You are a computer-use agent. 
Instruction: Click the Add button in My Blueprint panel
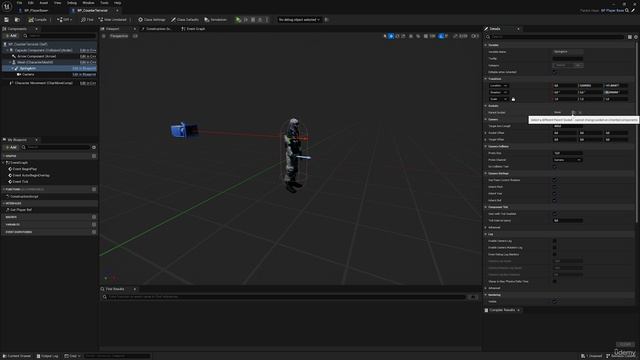pos(11,147)
